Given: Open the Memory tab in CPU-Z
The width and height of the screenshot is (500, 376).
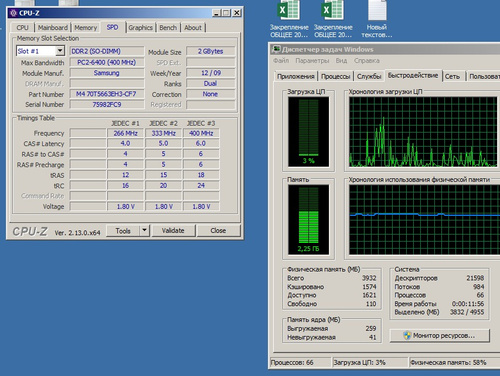Looking at the screenshot, I should (x=86, y=28).
